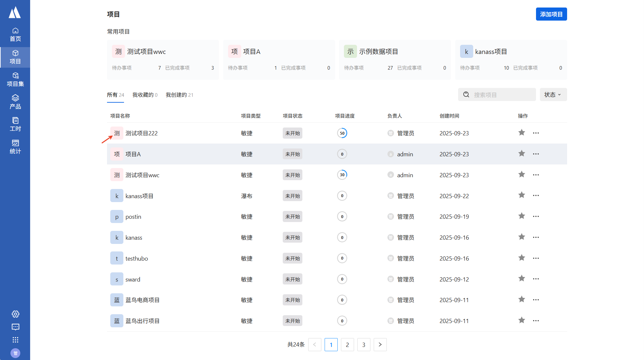Open more actions for 项目A row
This screenshot has width=644, height=360.
click(536, 154)
